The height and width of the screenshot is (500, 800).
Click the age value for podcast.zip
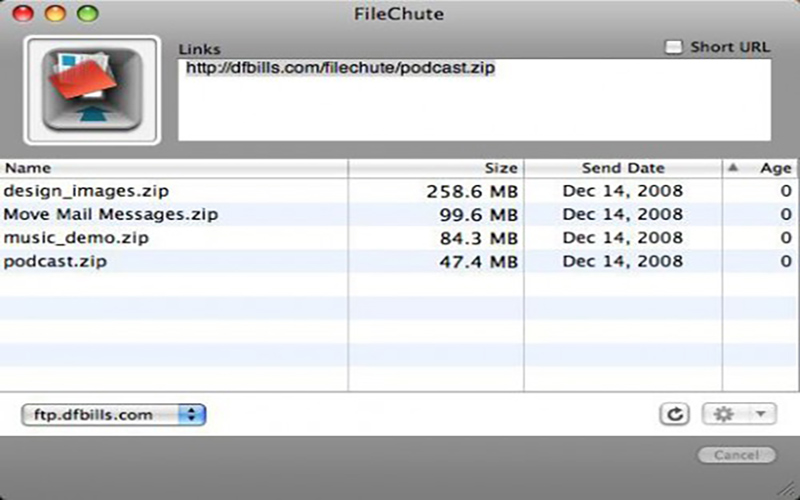coord(786,261)
